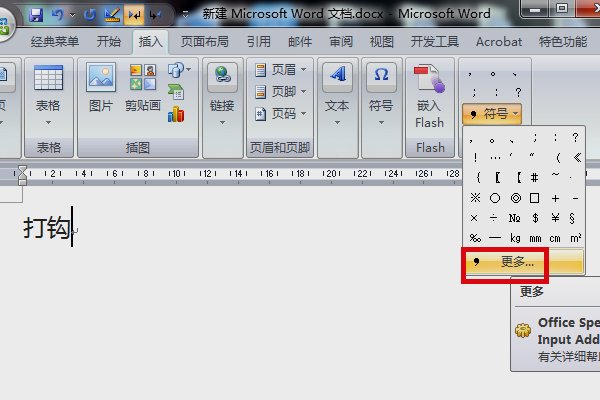Screen dimensions: 600x400
Task: Insert the ¥ symbol from the grid
Action: tap(554, 217)
